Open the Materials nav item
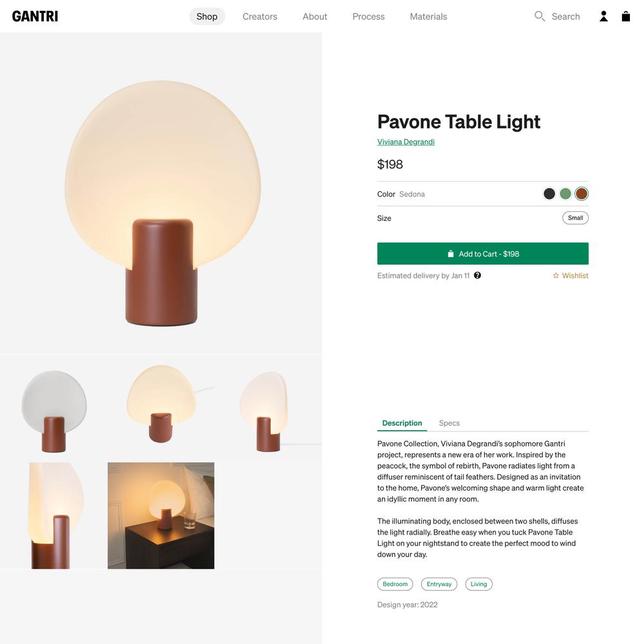The image size is (644, 644). point(428,17)
